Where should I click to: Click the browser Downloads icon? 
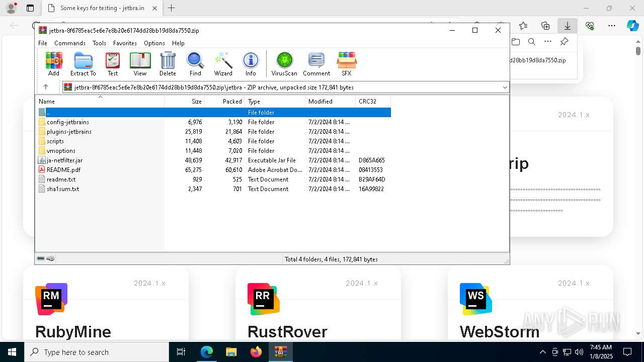point(567,26)
